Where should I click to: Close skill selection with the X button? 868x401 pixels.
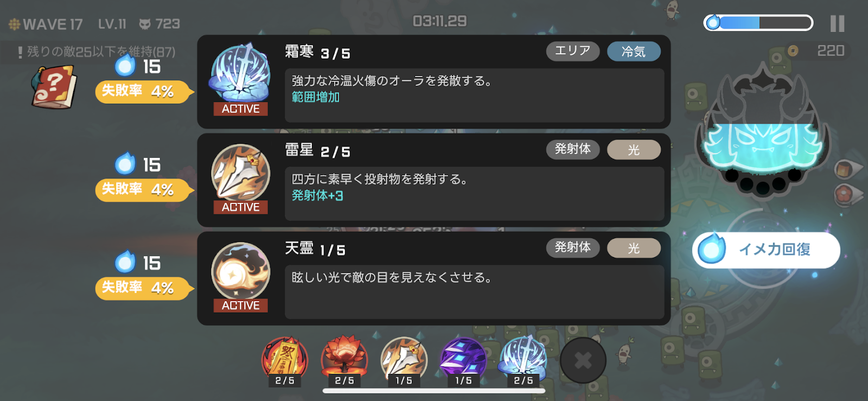click(583, 360)
